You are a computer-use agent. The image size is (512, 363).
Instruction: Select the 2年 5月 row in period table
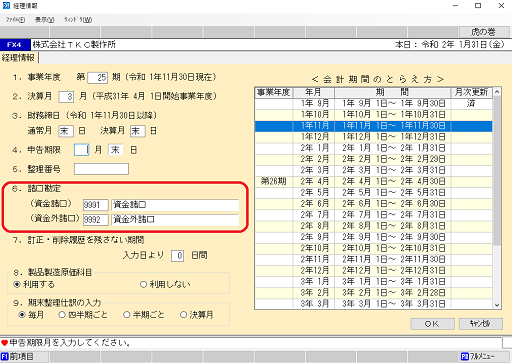pyautogui.click(x=374, y=193)
